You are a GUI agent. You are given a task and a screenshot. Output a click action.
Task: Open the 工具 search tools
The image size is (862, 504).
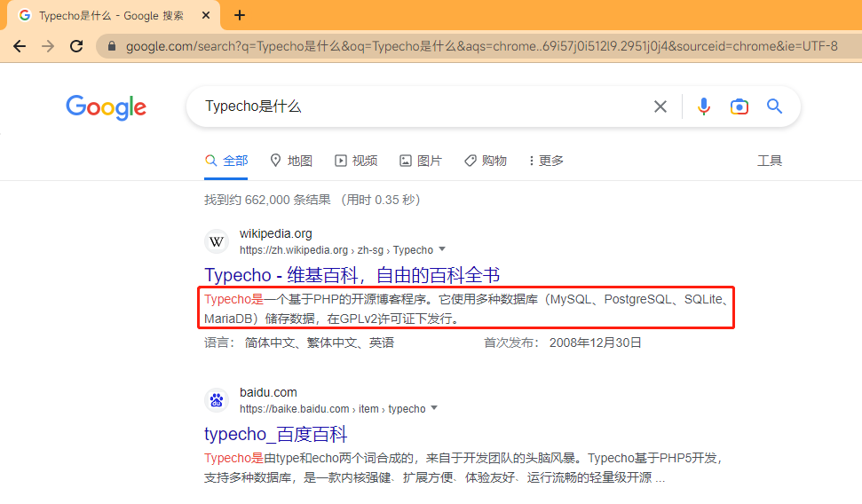point(769,161)
